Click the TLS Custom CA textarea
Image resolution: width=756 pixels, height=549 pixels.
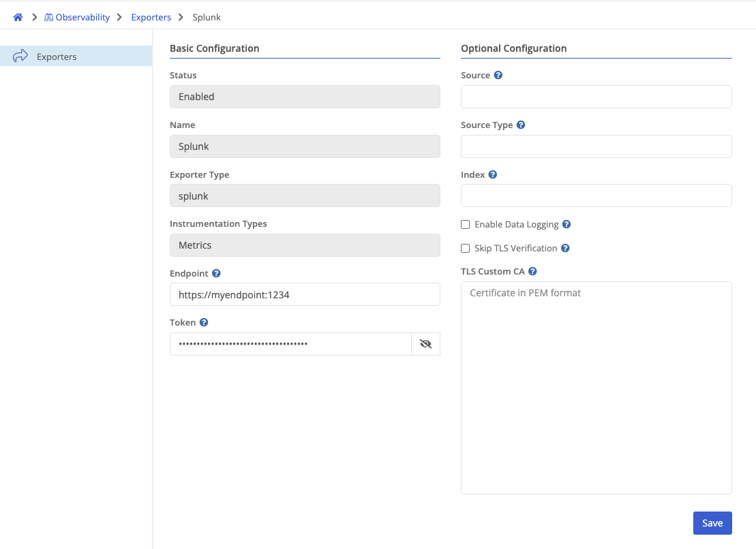point(596,388)
